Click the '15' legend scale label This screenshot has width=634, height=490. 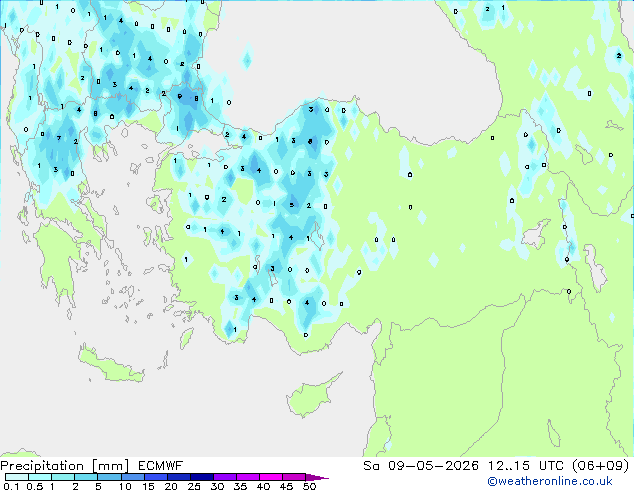pos(148,486)
